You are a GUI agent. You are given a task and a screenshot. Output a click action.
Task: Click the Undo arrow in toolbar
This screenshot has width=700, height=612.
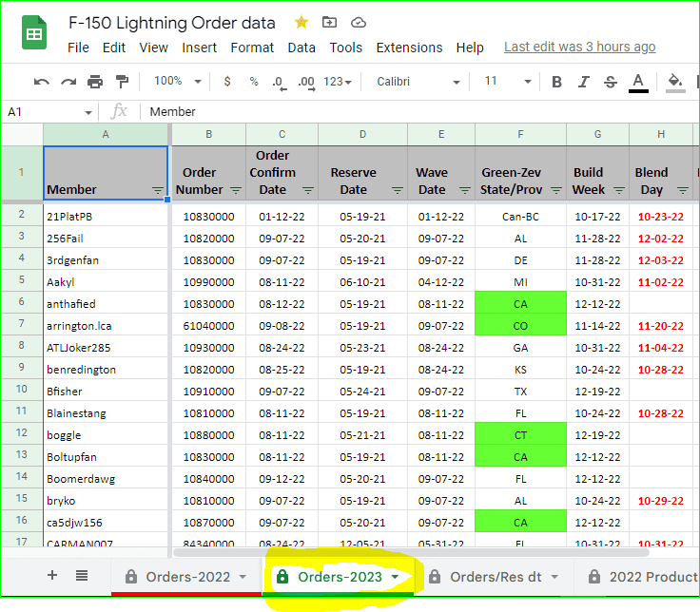coord(42,82)
